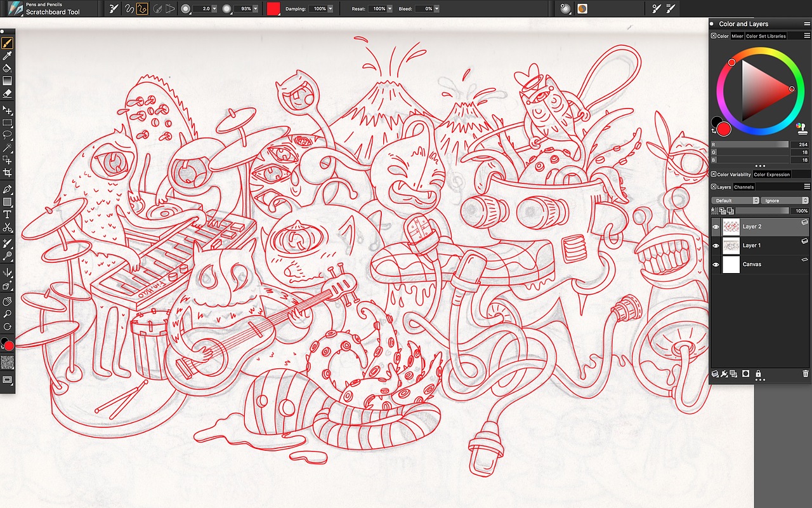Toggle Canvas visibility eye icon

point(716,264)
